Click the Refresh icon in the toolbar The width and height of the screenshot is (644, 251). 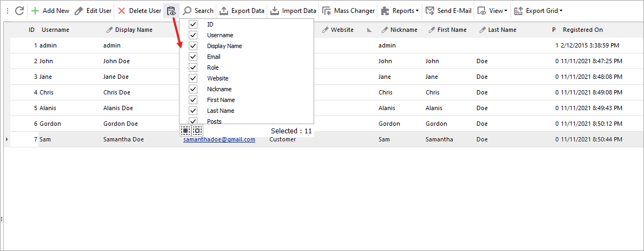pos(19,11)
